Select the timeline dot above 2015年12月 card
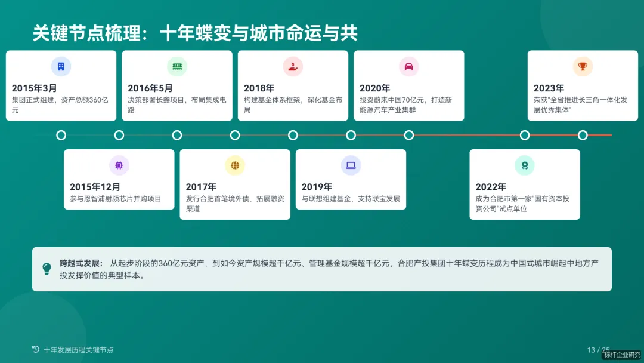The height and width of the screenshot is (363, 644). coord(119,135)
